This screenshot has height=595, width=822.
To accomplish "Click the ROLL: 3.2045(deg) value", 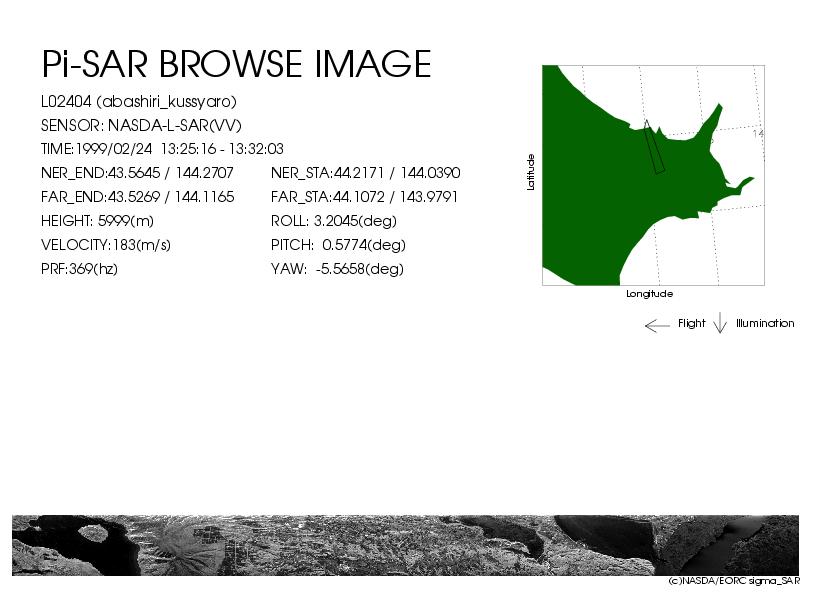I will pyautogui.click(x=333, y=221).
